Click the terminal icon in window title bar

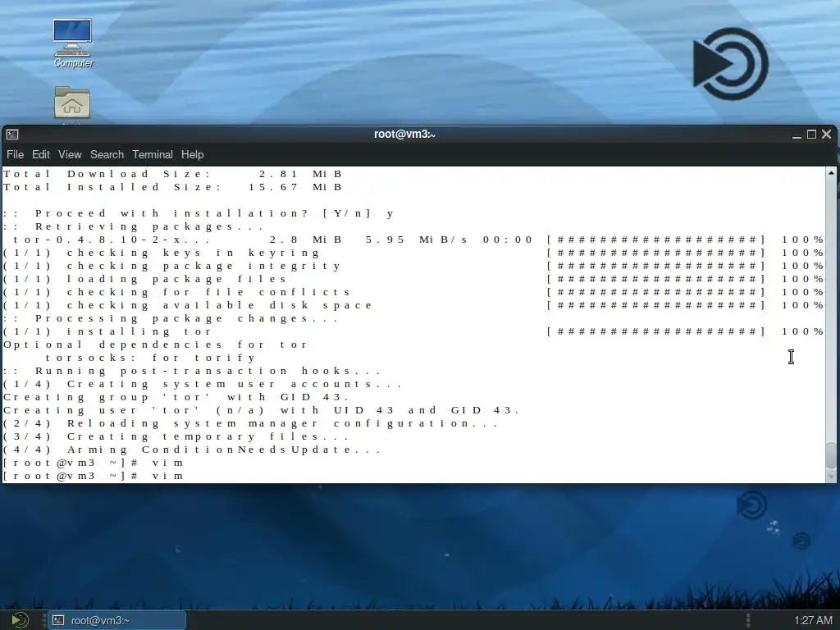click(x=12, y=135)
